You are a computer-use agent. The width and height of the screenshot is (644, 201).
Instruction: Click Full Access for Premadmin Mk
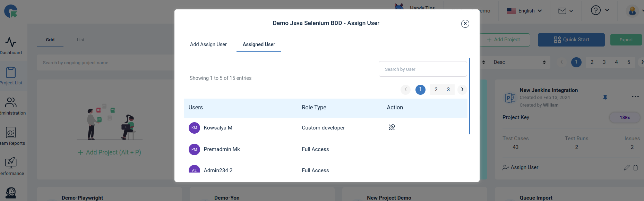[315, 149]
